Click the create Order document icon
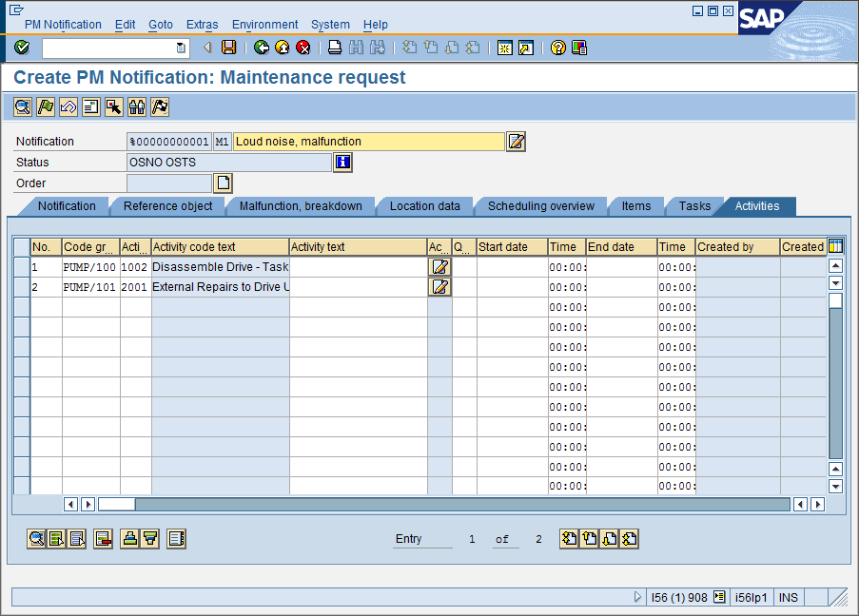The height and width of the screenshot is (616, 859). point(223,183)
